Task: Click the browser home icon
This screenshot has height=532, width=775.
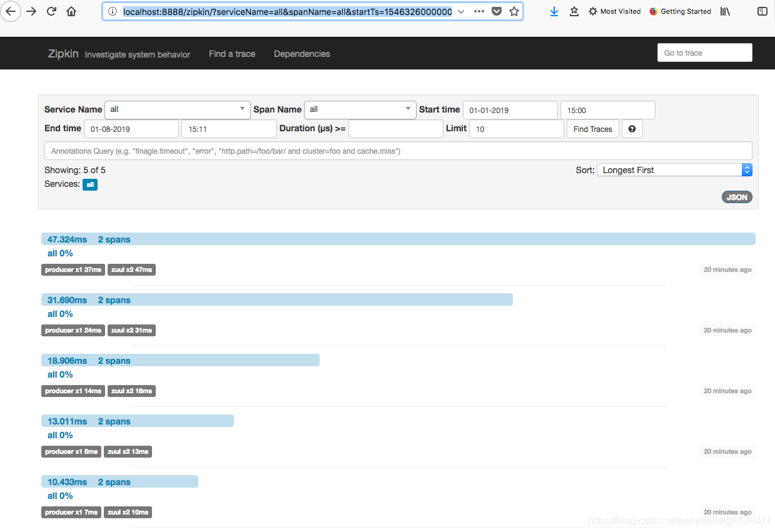Action: point(71,11)
